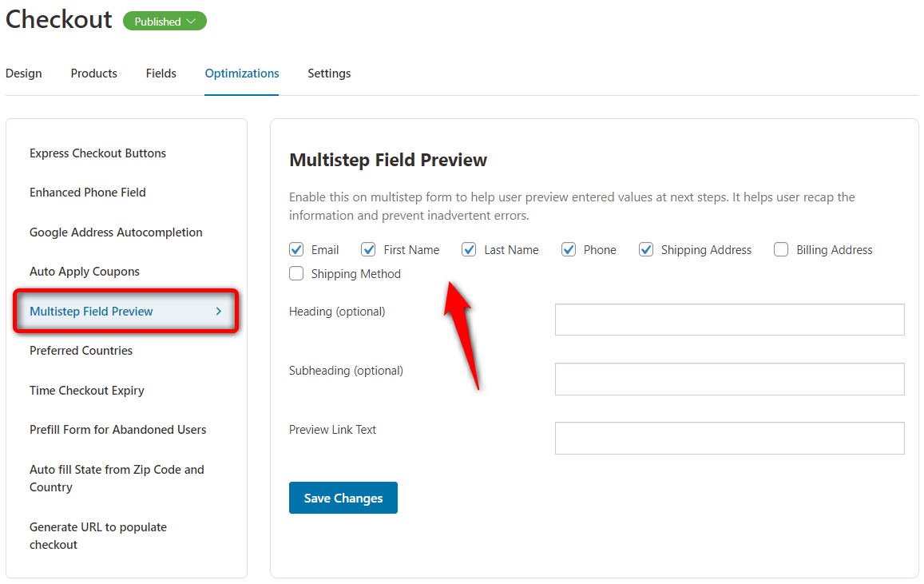Switch to the Design tab
Image resolution: width=924 pixels, height=584 pixels.
coord(24,73)
